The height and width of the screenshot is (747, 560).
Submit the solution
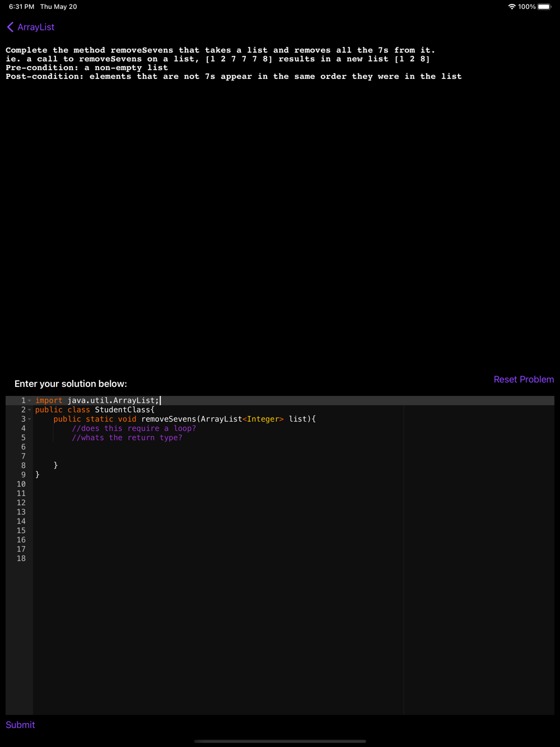[x=20, y=725]
